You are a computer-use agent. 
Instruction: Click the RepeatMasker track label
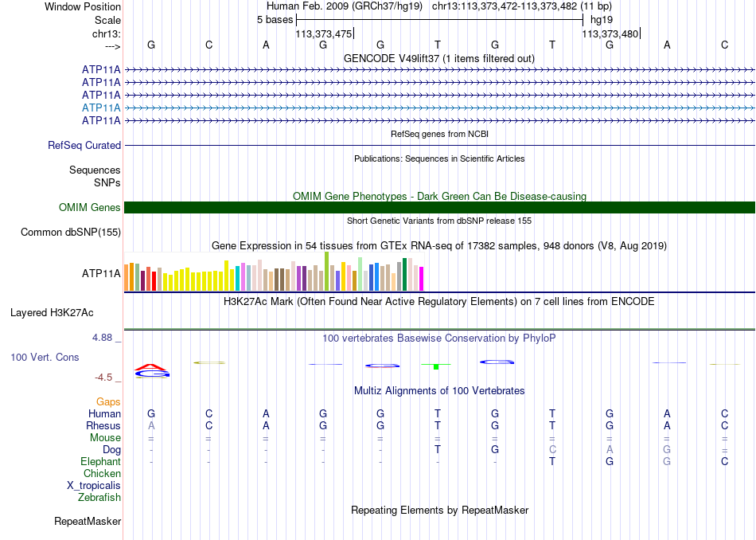click(x=88, y=521)
